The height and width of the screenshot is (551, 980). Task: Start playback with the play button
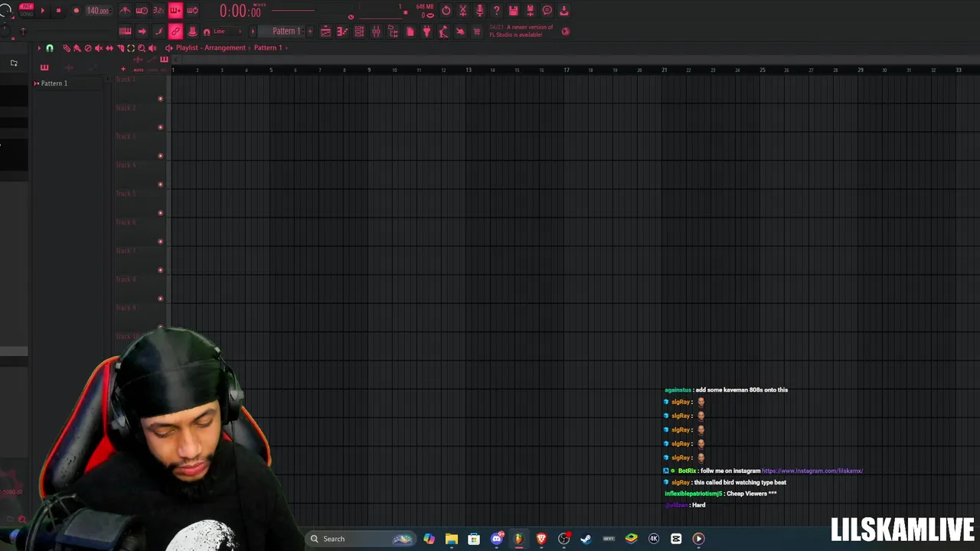[x=42, y=11]
